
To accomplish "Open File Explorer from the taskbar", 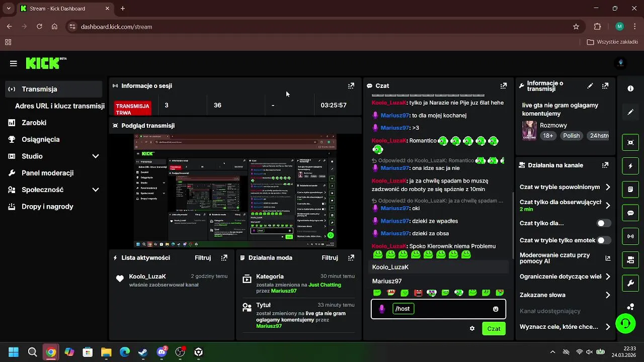I will tap(106, 352).
